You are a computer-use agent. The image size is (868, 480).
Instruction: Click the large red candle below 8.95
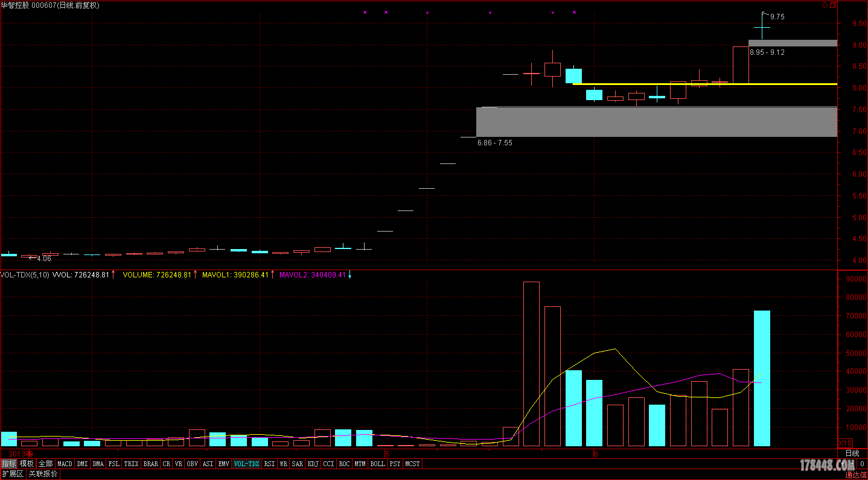741,65
